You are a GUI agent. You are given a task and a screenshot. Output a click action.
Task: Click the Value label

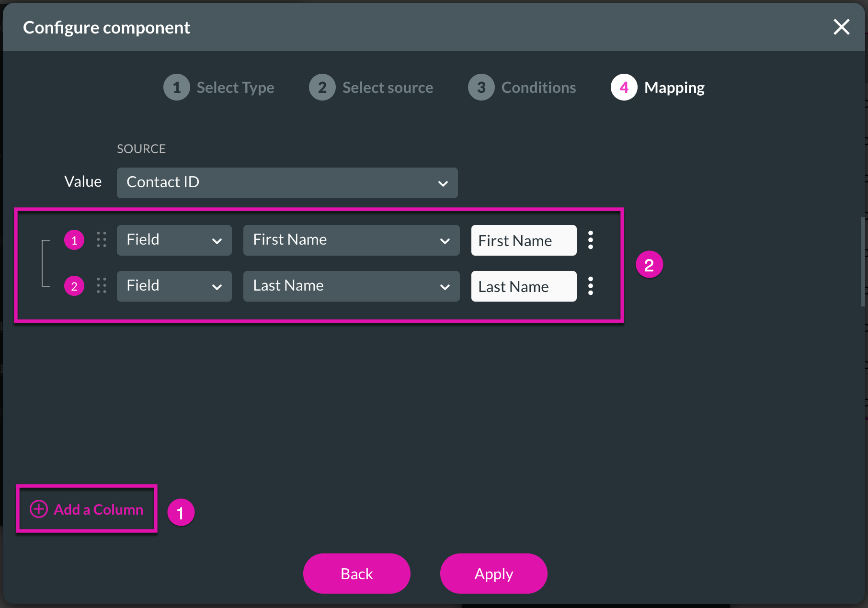click(x=83, y=181)
